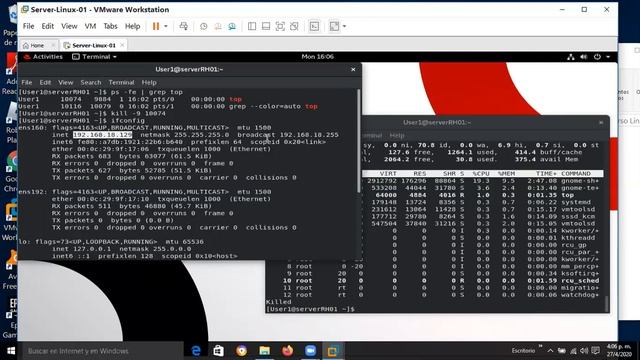Click the 'systemd' process row
The image size is (640, 360).
pos(482,202)
